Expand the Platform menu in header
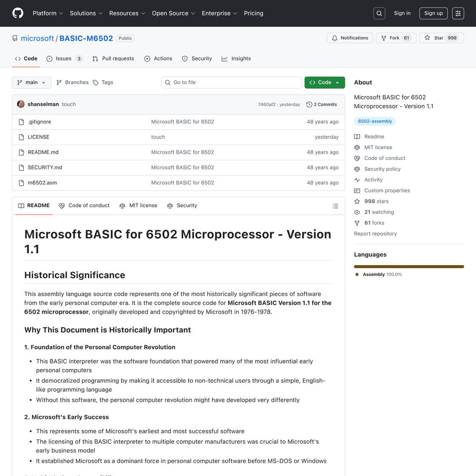The width and height of the screenshot is (476, 476). [x=48, y=13]
